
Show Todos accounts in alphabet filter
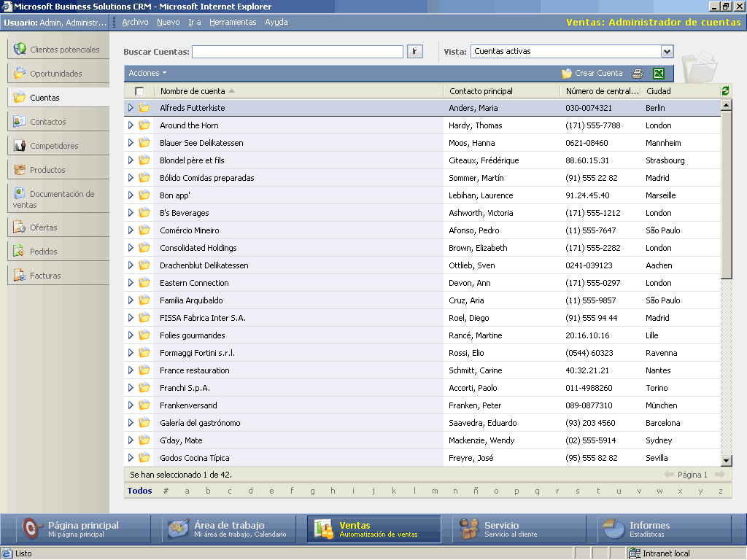[x=139, y=491]
